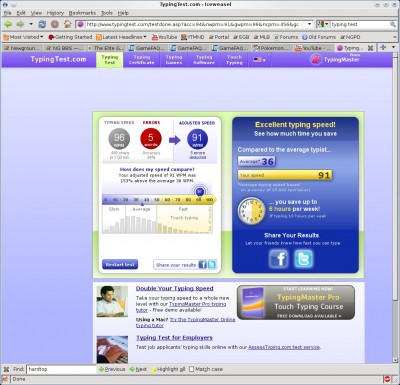Open a new tab with plus icon
This screenshot has height=385, width=400.
(383, 47)
